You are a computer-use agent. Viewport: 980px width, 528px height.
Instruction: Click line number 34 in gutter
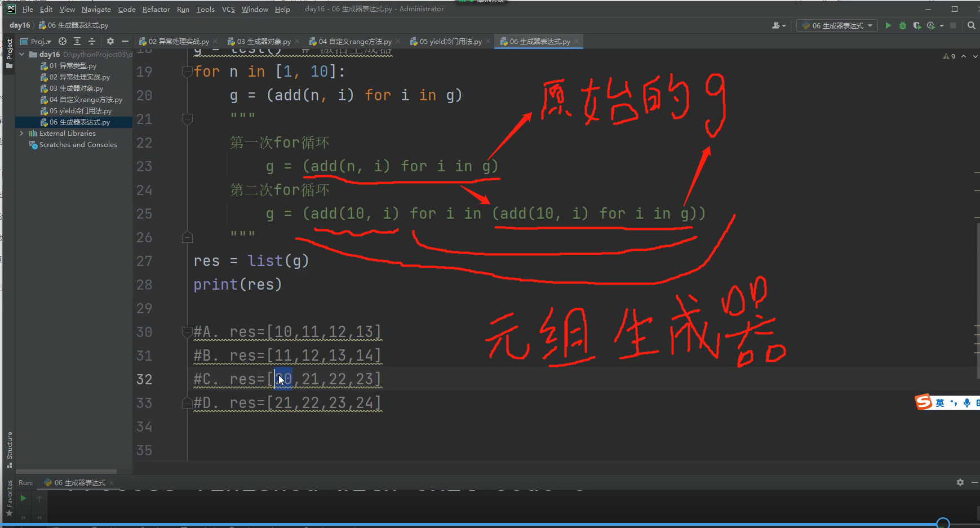[144, 427]
